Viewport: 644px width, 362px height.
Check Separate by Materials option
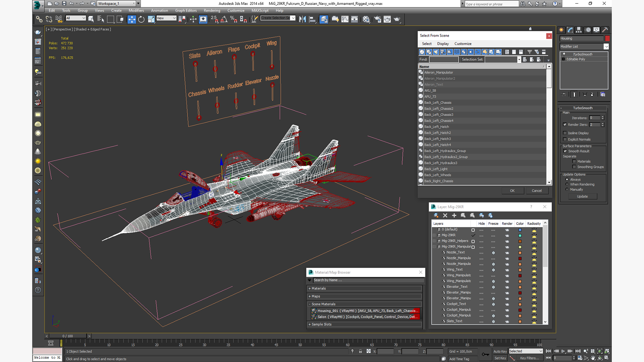574,161
